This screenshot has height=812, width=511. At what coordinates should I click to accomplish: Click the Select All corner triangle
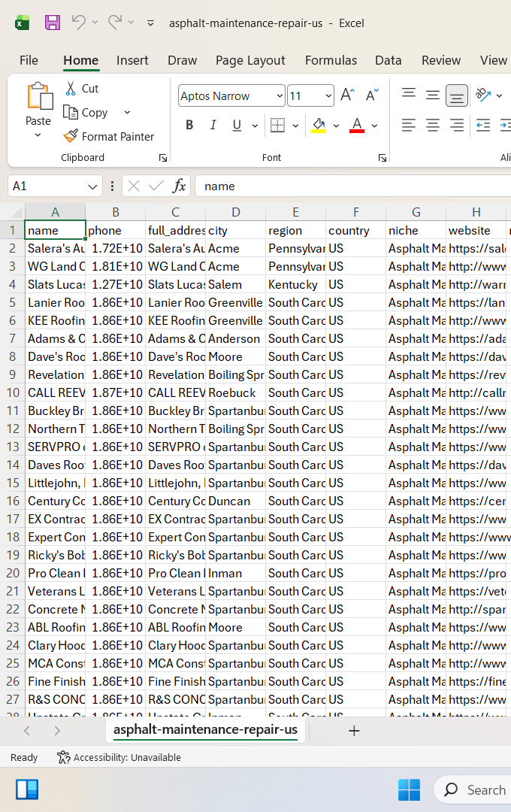pos(17,212)
